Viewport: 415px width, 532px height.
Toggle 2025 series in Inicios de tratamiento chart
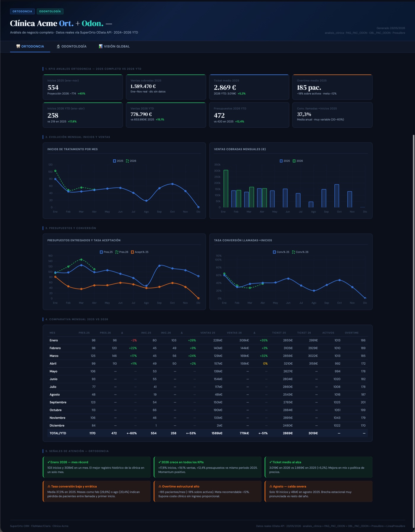(118, 161)
